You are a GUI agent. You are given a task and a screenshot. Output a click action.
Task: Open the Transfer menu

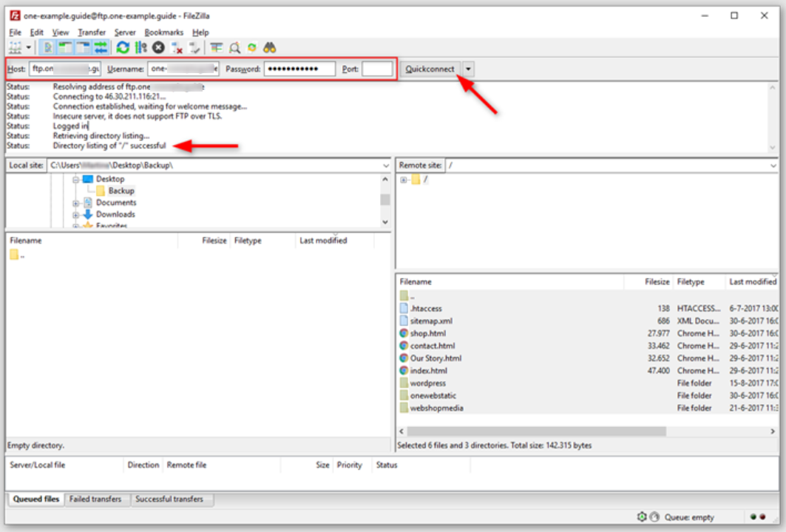(x=92, y=33)
